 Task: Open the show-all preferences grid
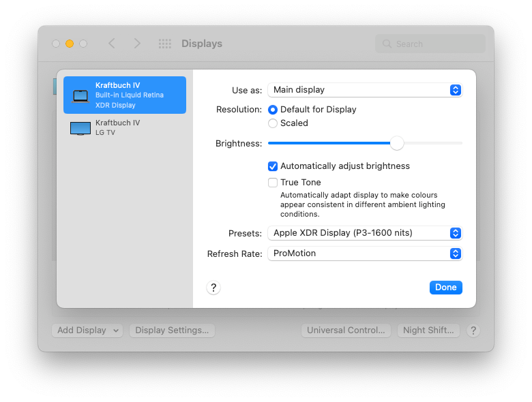click(165, 44)
